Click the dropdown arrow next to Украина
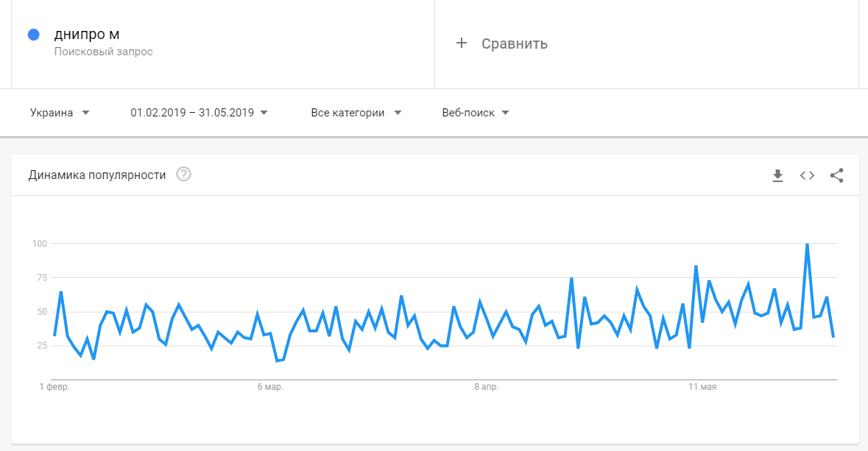Viewport: 868px width, 451px height. coord(85,113)
